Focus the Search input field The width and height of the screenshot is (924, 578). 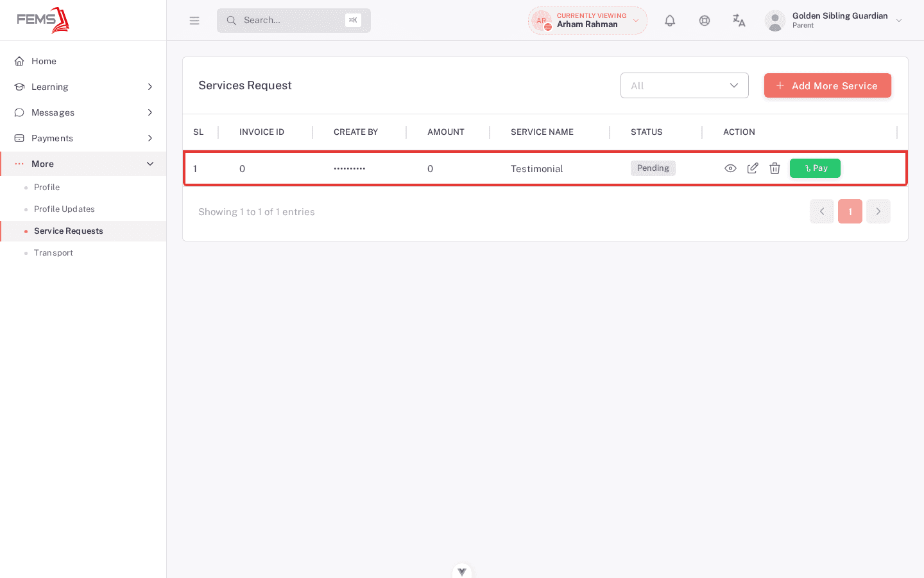[294, 21]
